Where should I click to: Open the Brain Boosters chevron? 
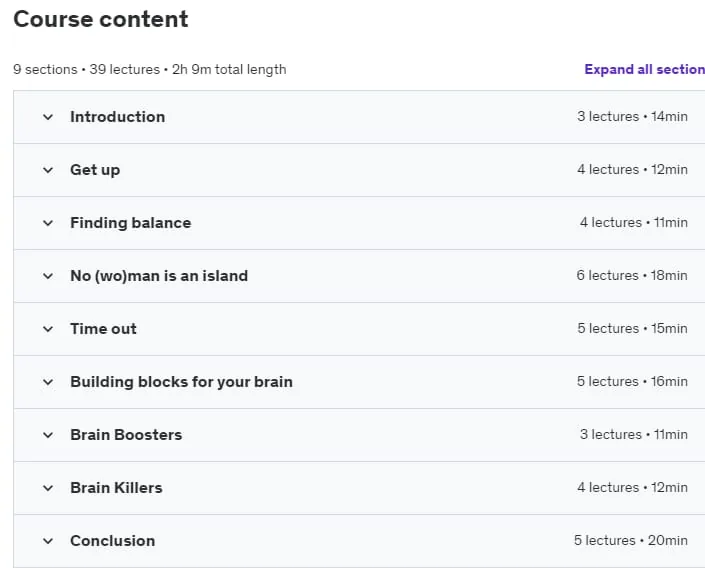(48, 435)
